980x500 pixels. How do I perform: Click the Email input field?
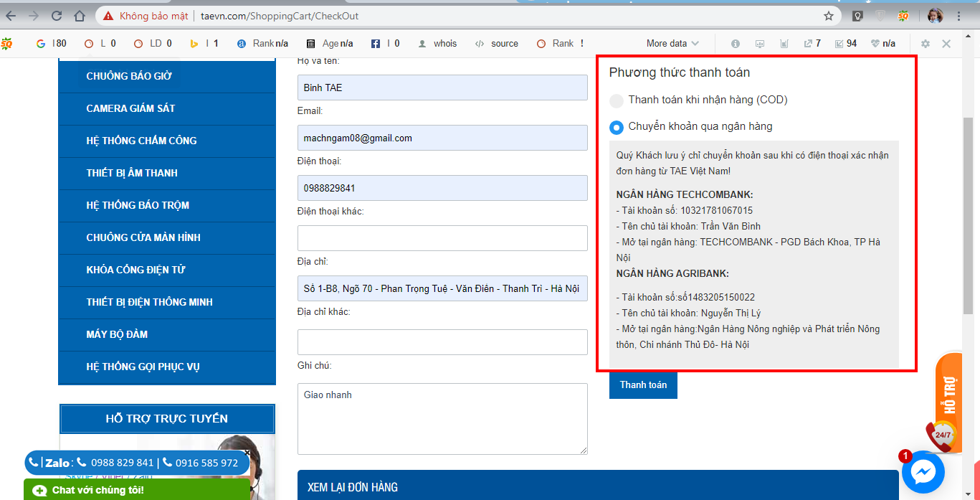point(442,138)
